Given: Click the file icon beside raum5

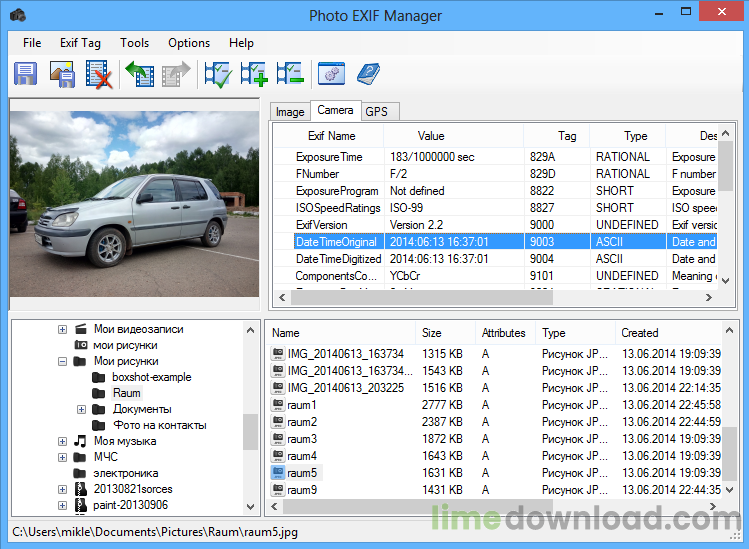Looking at the screenshot, I should coord(278,473).
